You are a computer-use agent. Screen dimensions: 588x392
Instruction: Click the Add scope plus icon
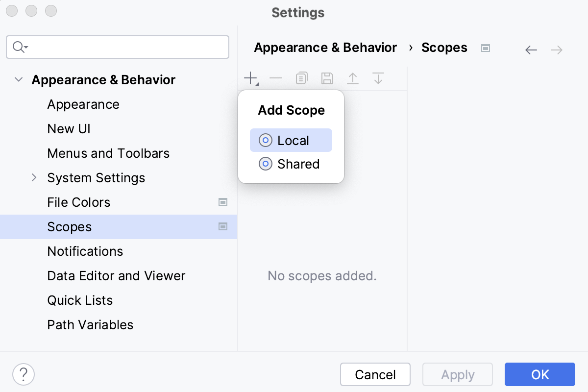(250, 77)
